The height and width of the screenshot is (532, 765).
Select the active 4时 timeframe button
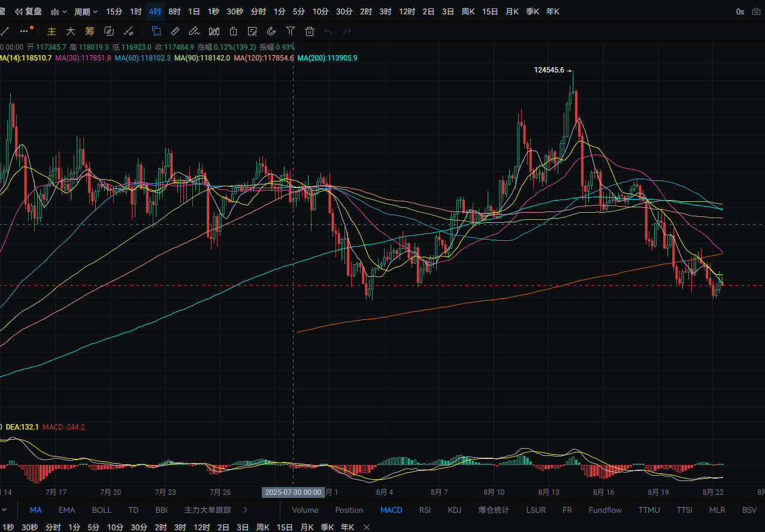click(x=155, y=11)
